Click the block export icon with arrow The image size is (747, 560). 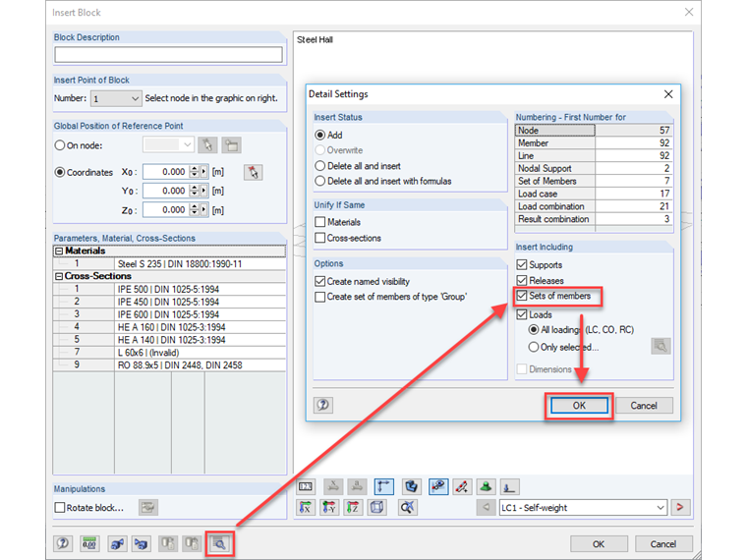pyautogui.click(x=117, y=543)
